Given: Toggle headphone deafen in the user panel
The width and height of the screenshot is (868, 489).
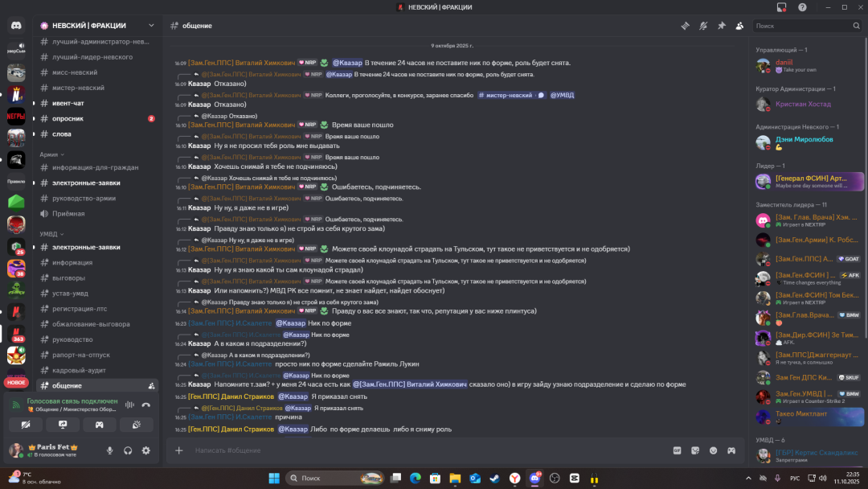Looking at the screenshot, I should point(128,450).
